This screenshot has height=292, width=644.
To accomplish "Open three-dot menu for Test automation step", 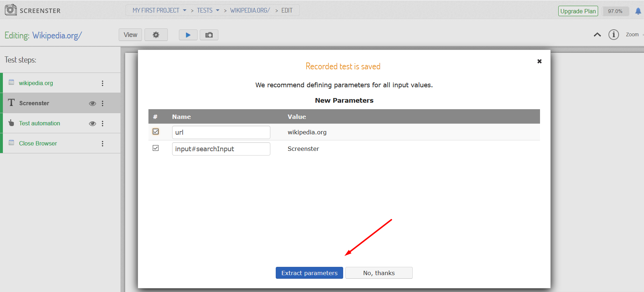I will pyautogui.click(x=103, y=124).
